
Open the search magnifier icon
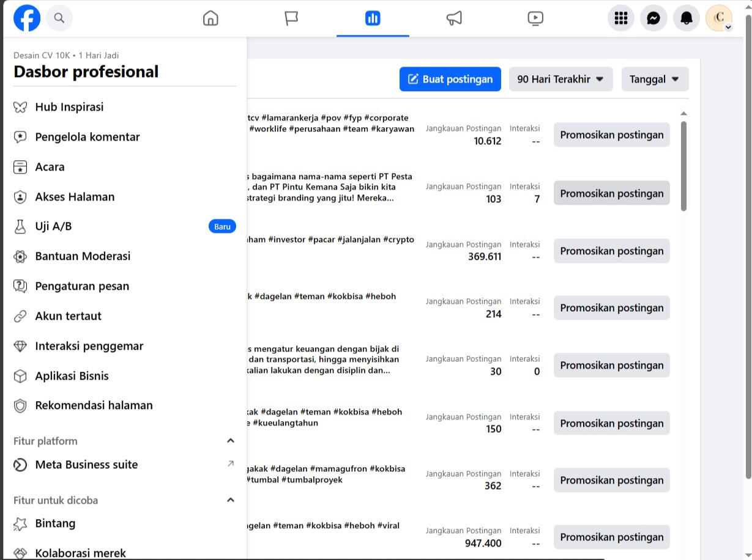(x=59, y=18)
